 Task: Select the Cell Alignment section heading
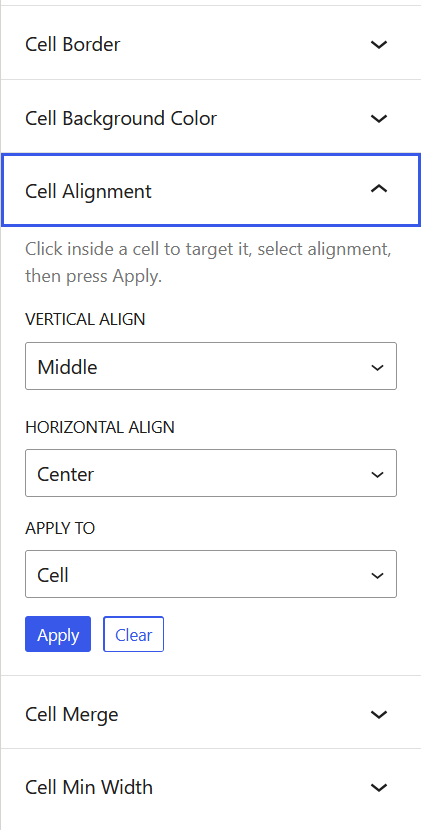coord(88,191)
